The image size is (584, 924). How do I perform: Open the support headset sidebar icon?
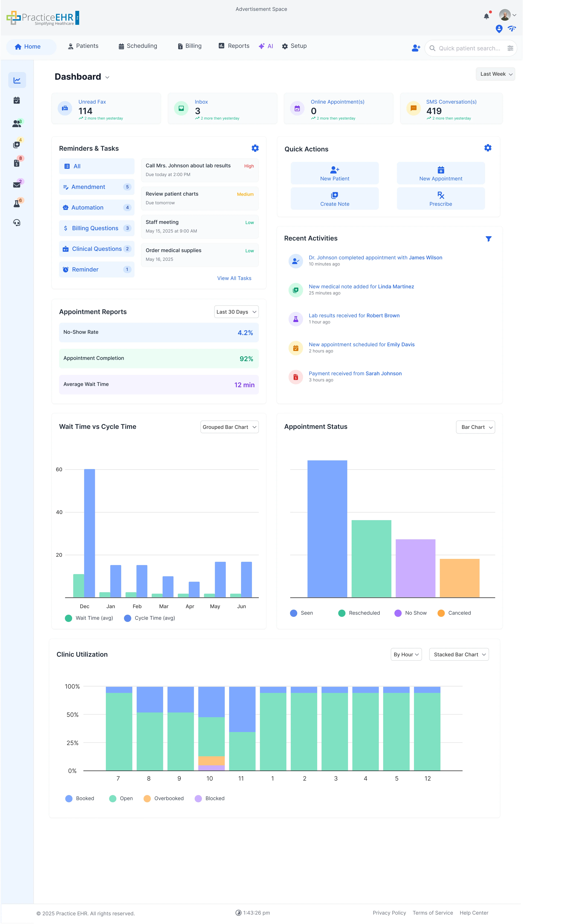17,223
